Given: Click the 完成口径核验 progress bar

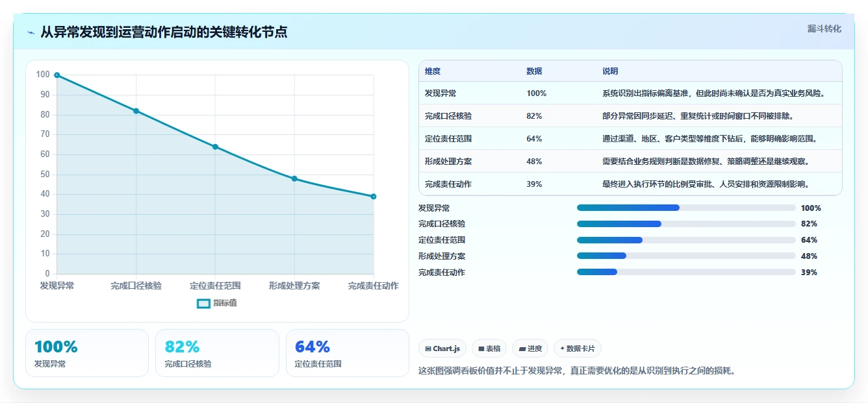Looking at the screenshot, I should (686, 224).
